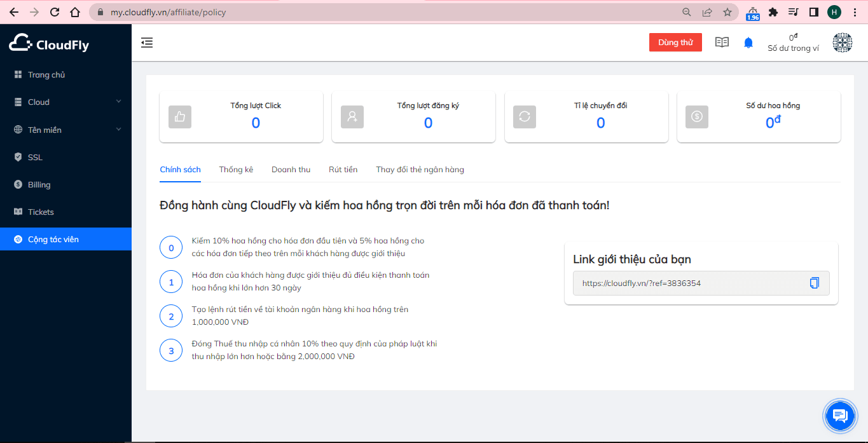
Task: Click the Link giới thiệu của bạn heading
Action: [x=632, y=259]
